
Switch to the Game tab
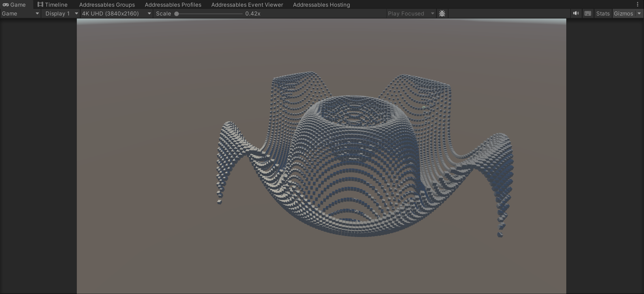(x=14, y=5)
